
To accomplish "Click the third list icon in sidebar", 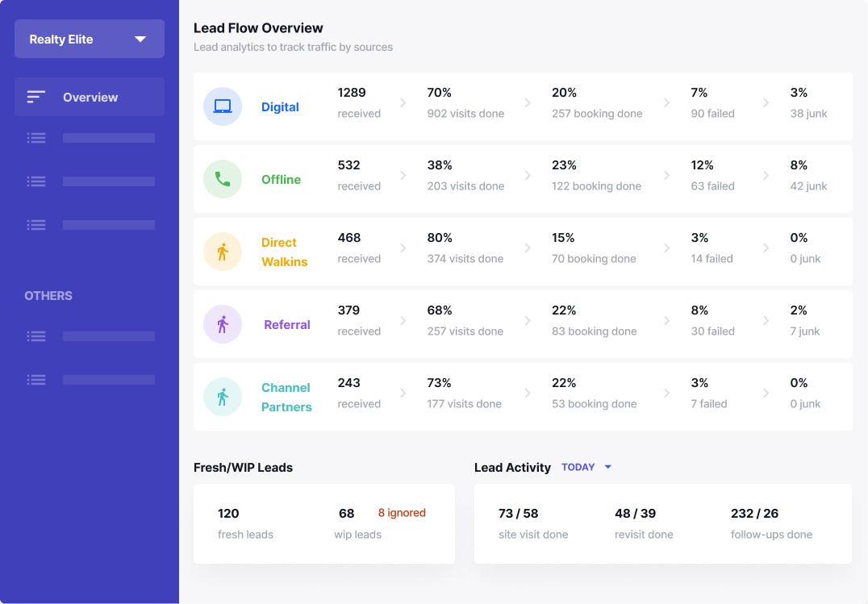I will 35,224.
